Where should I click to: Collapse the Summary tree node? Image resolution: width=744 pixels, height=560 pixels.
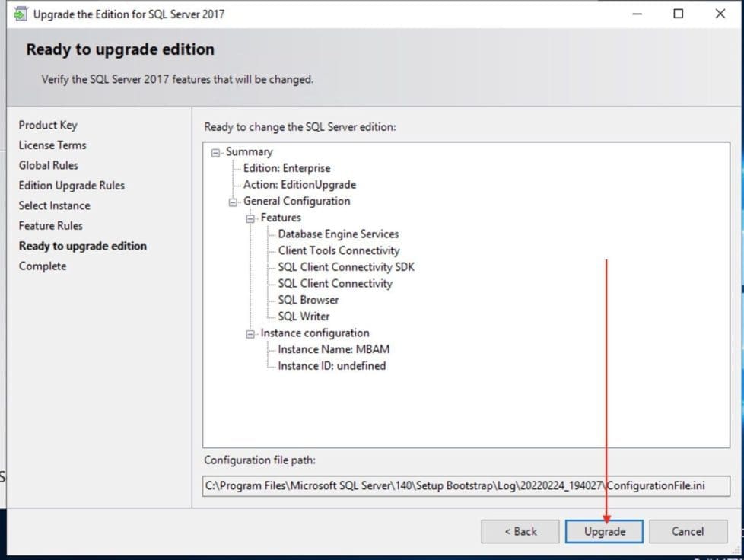216,152
